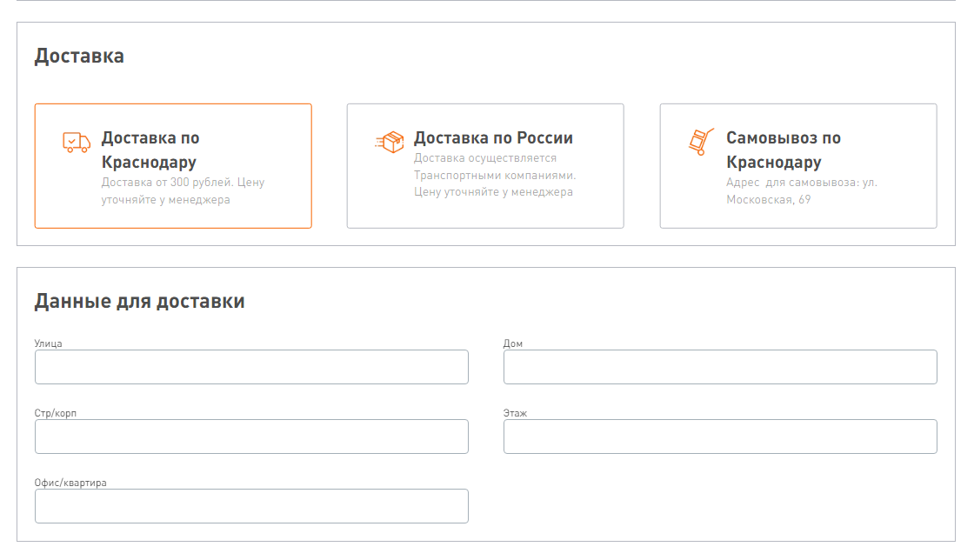Click the 'Доставка' section heading
This screenshot has width=974, height=560.
pyautogui.click(x=79, y=57)
